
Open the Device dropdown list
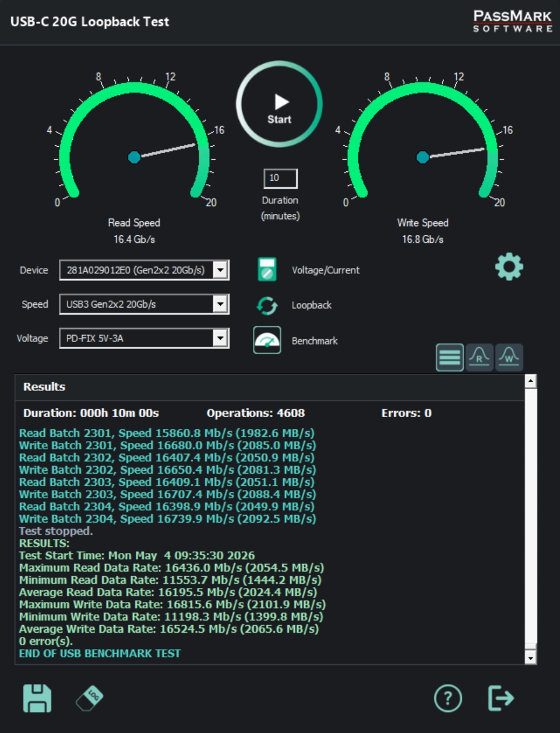tap(220, 270)
